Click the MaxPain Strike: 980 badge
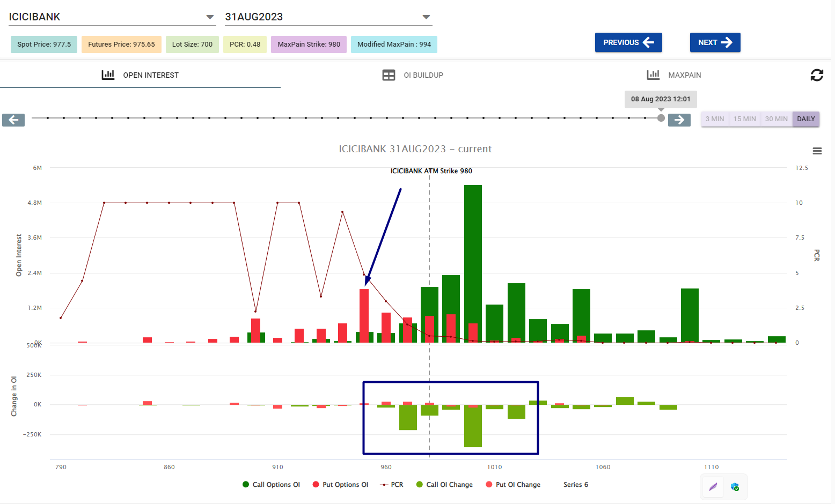 tap(309, 45)
